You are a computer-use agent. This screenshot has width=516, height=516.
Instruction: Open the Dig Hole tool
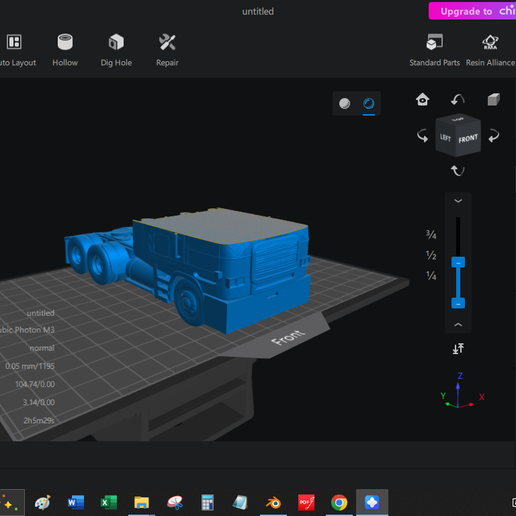tap(116, 50)
